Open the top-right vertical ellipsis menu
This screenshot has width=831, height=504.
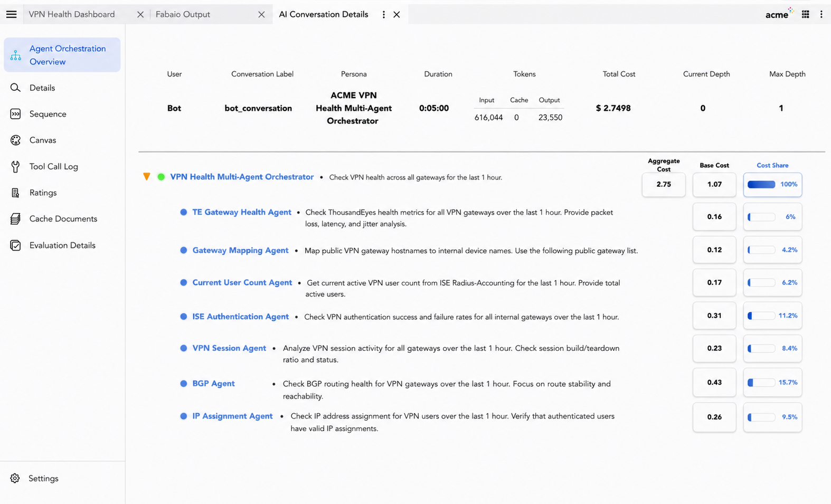pos(821,14)
